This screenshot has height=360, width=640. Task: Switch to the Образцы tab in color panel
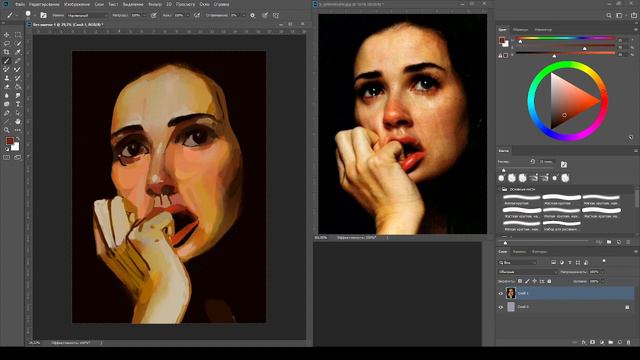coord(520,29)
